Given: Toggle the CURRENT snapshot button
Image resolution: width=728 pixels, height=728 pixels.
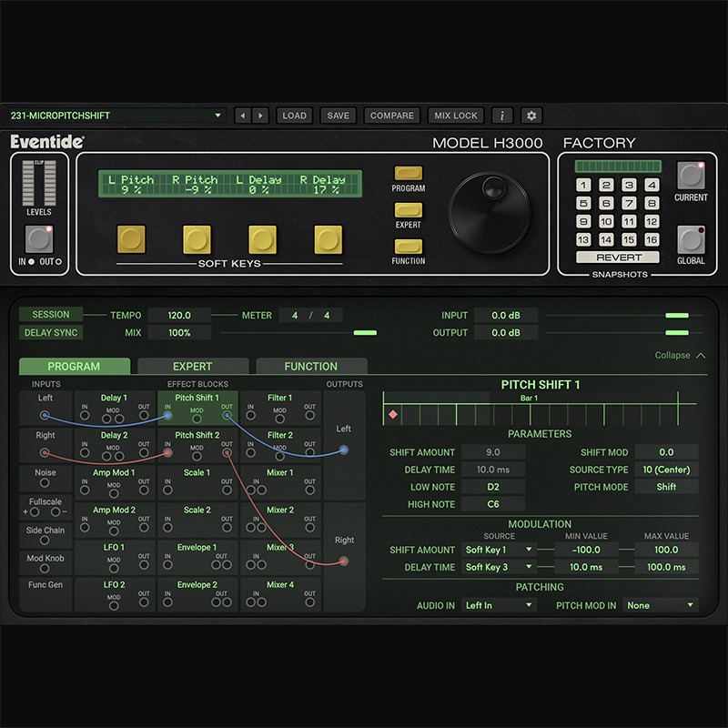Looking at the screenshot, I should tap(691, 176).
